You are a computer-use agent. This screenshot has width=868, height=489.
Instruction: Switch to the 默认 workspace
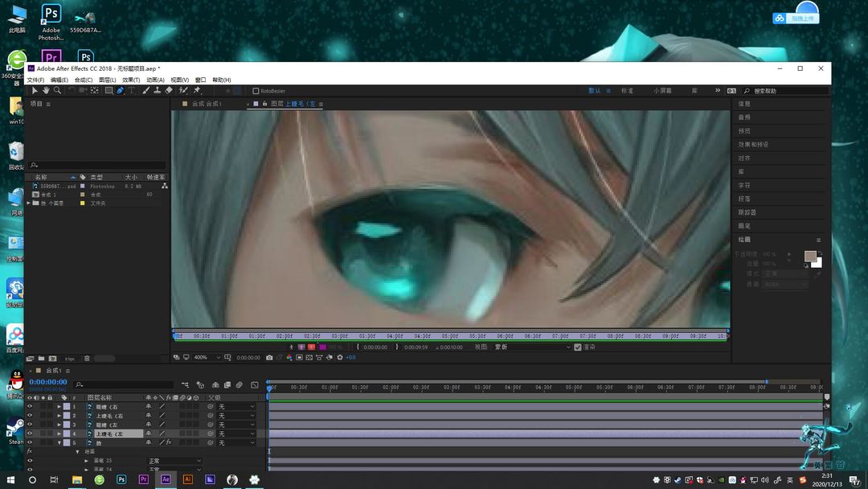[594, 91]
